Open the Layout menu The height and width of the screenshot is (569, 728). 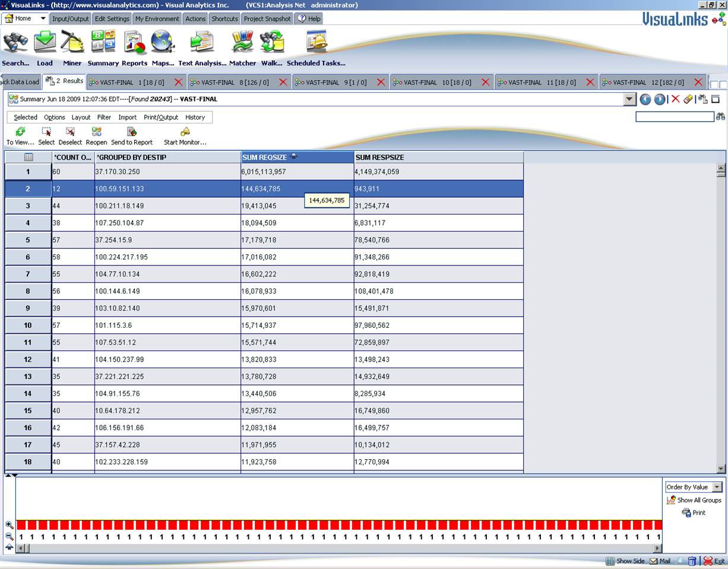pyautogui.click(x=81, y=118)
